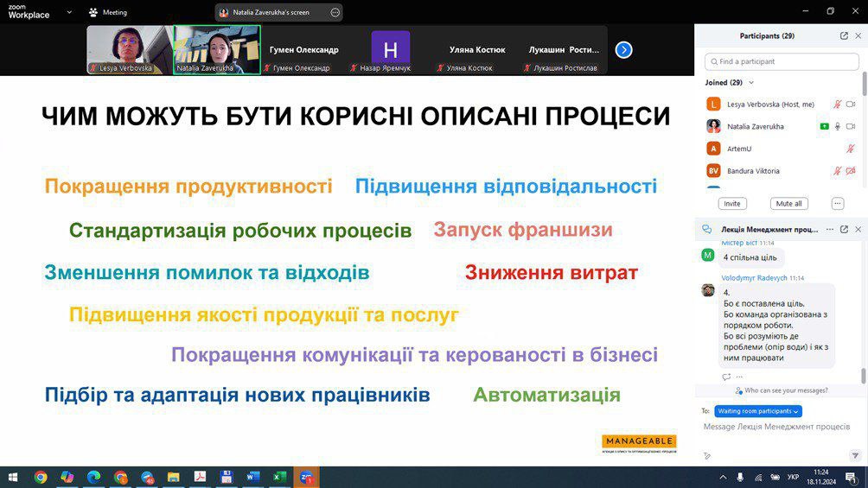Click the Find a participant search field
This screenshot has width=868, height=488.
pyautogui.click(x=782, y=62)
